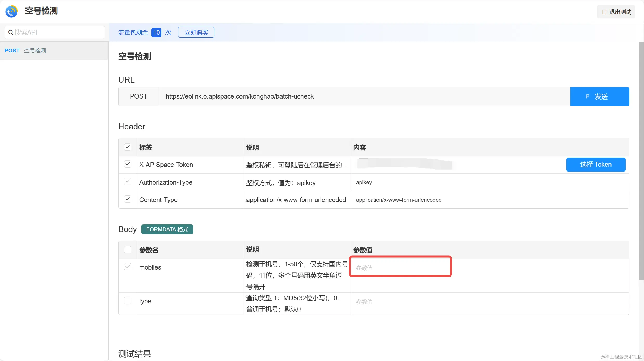The height and width of the screenshot is (361, 644).
Task: Enable the type parameter checkbox
Action: point(127,300)
